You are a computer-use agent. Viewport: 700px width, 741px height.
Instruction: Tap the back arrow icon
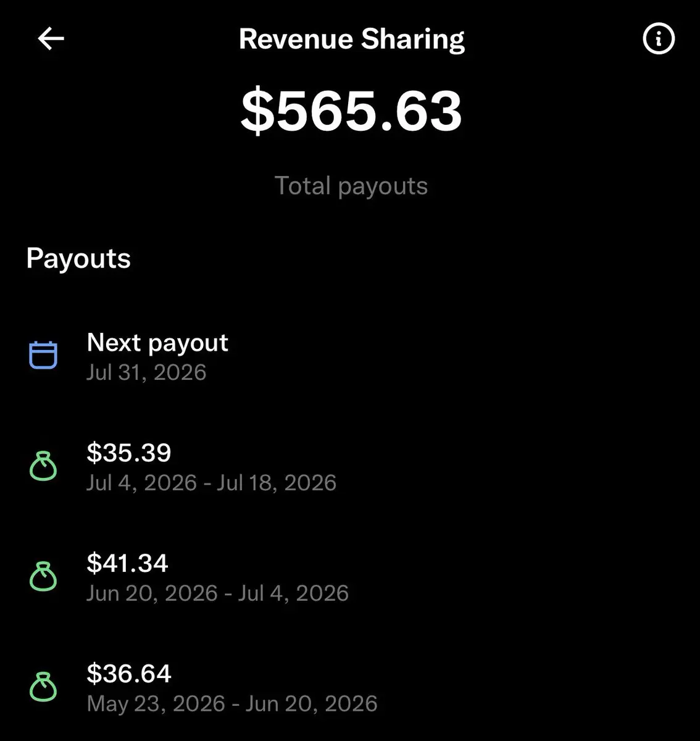point(51,39)
